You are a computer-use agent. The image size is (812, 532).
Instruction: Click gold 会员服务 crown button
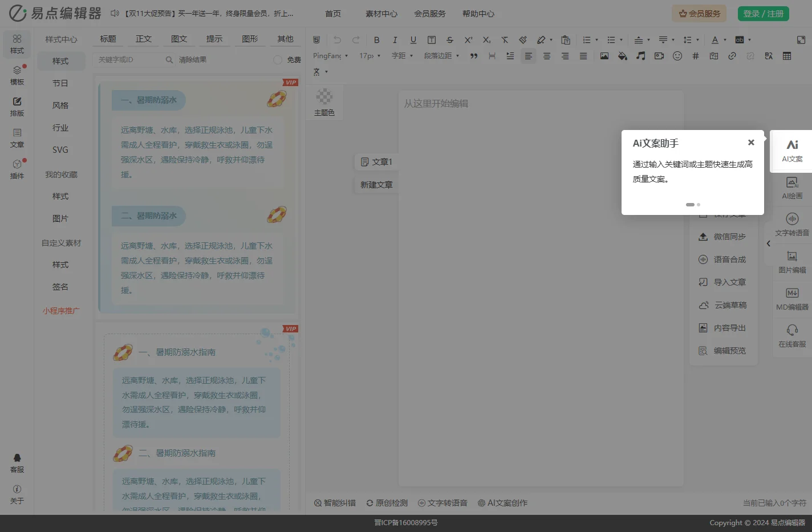pos(699,14)
